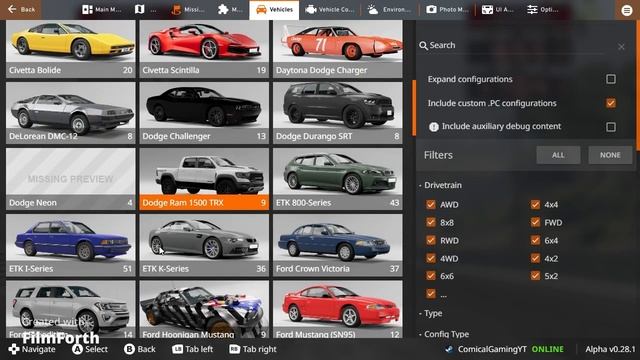Screen dimensions: 640x360
Task: Click the LB Tab left hint
Action: [x=193, y=349]
